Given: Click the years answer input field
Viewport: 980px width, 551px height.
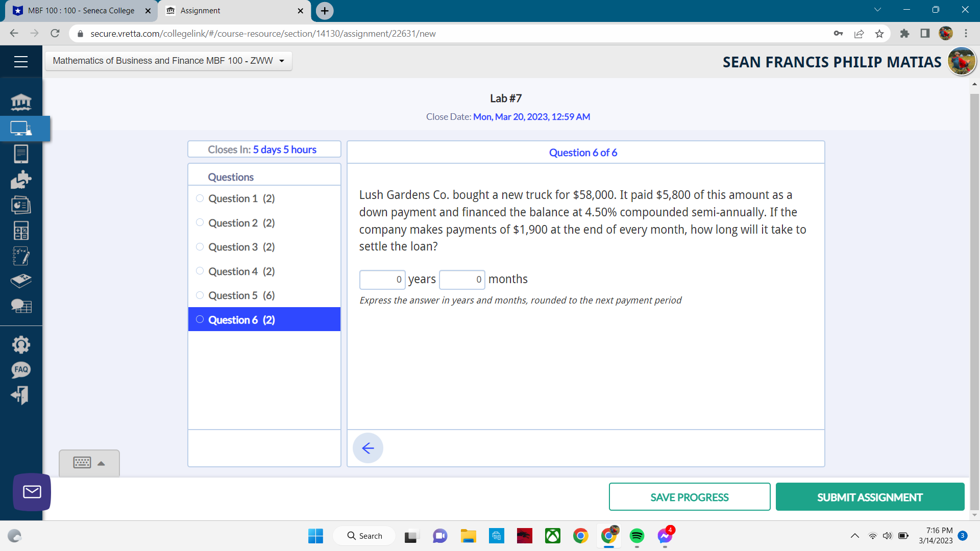Looking at the screenshot, I should click(382, 280).
